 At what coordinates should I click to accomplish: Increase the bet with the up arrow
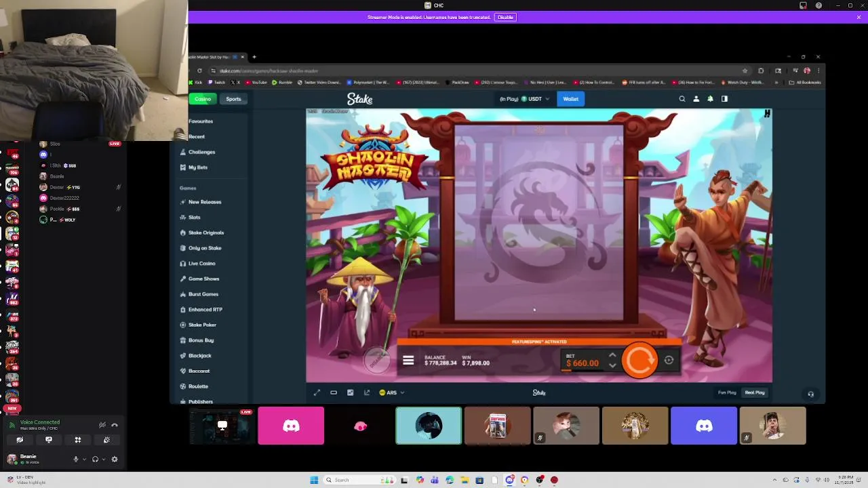612,355
